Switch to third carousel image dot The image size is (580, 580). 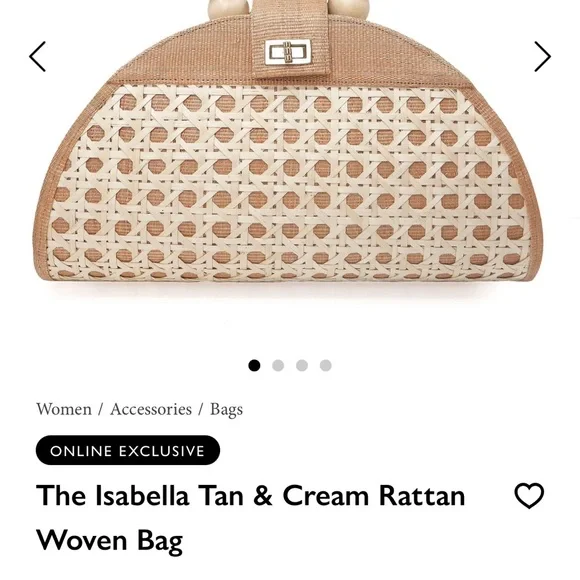[302, 365]
